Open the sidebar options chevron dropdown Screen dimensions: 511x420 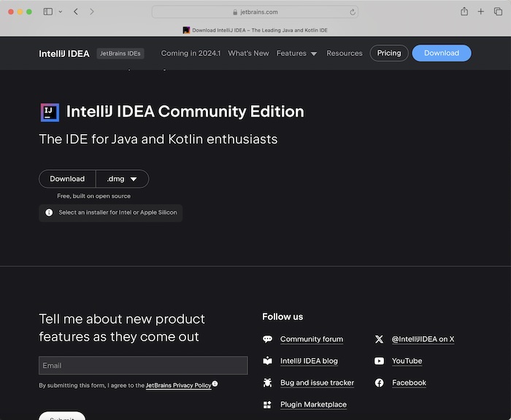60,12
